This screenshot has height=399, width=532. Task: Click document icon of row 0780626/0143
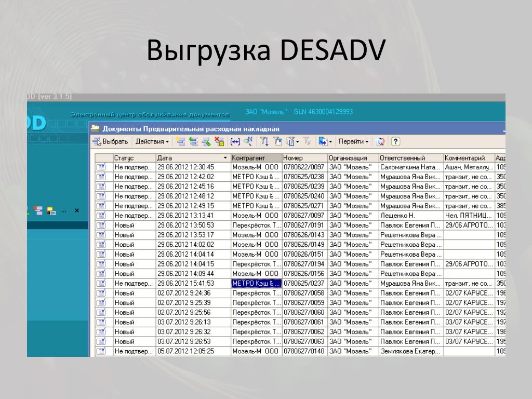(101, 235)
